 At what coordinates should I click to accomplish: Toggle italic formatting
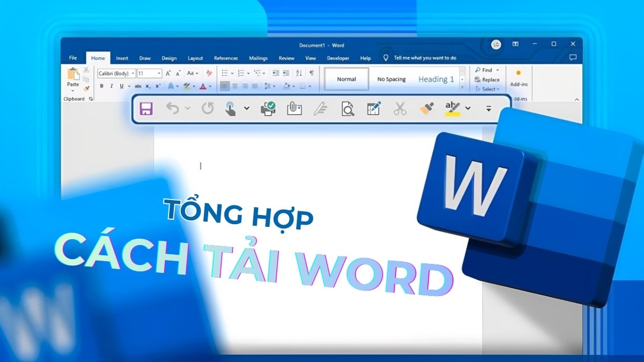(x=111, y=86)
